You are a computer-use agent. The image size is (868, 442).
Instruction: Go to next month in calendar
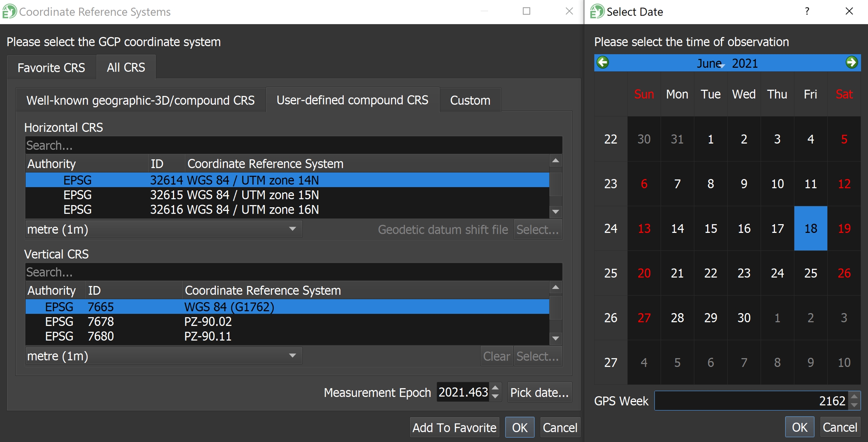coord(851,63)
